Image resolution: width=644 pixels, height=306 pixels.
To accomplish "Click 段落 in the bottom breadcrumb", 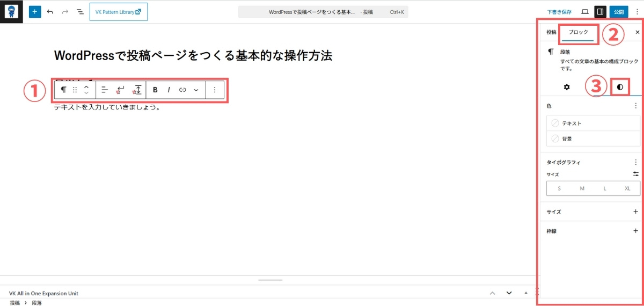I will point(36,303).
